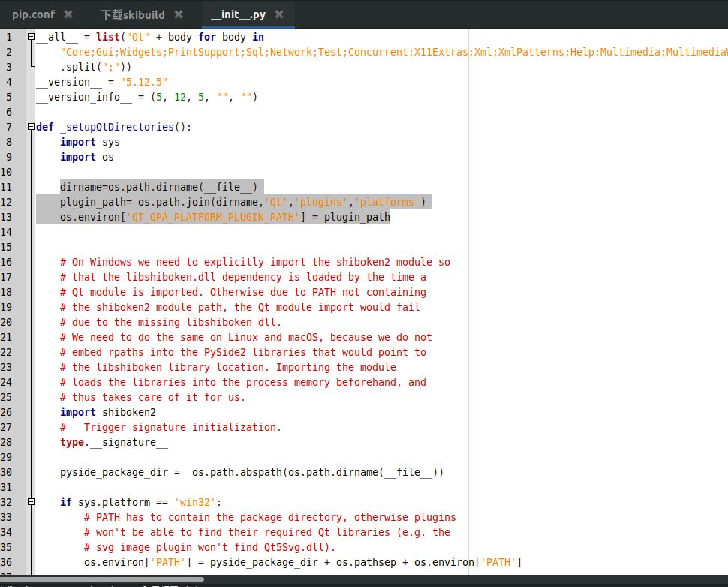Screen dimensions: 728x587
Task: Click comment '# svg image plugin won't find Qt5Svg.dll).'
Action: (x=209, y=547)
